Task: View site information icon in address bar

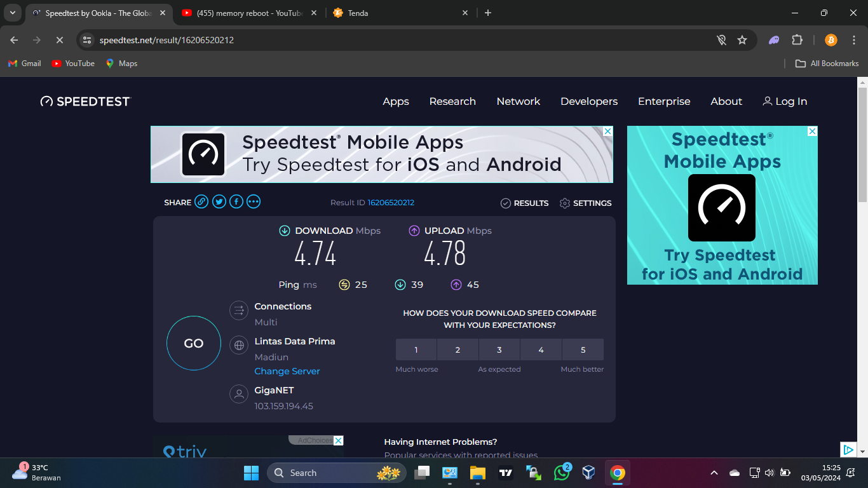Action: (88, 40)
